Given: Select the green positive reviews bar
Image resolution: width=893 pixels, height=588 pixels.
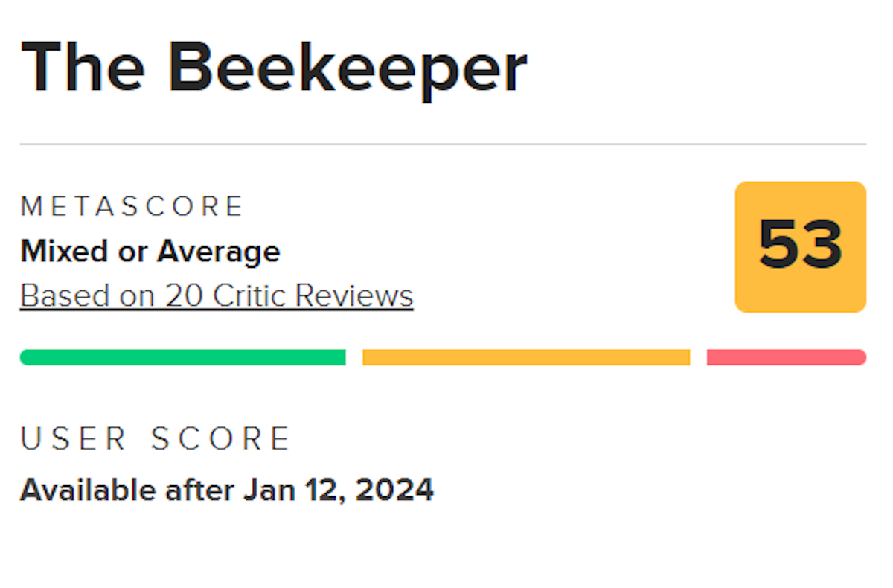Looking at the screenshot, I should click(182, 357).
